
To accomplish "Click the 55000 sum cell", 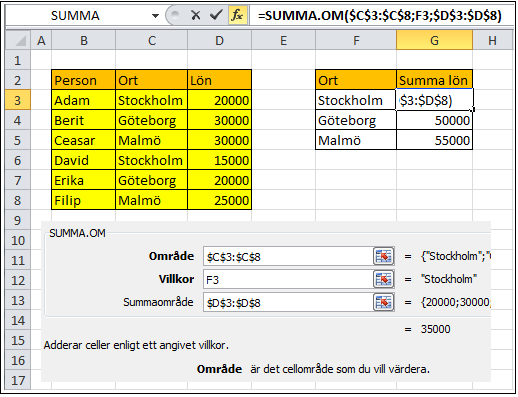I will 434,140.
